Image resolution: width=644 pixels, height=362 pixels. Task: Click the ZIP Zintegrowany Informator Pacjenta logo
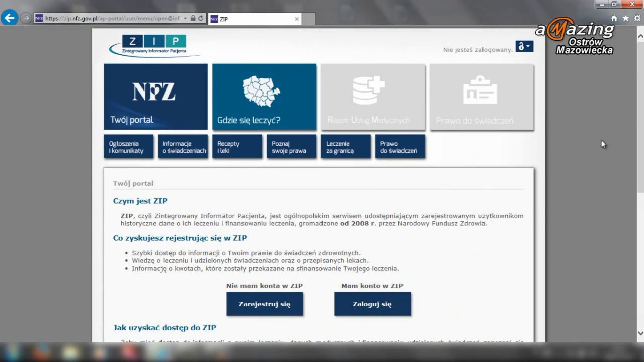(x=154, y=45)
